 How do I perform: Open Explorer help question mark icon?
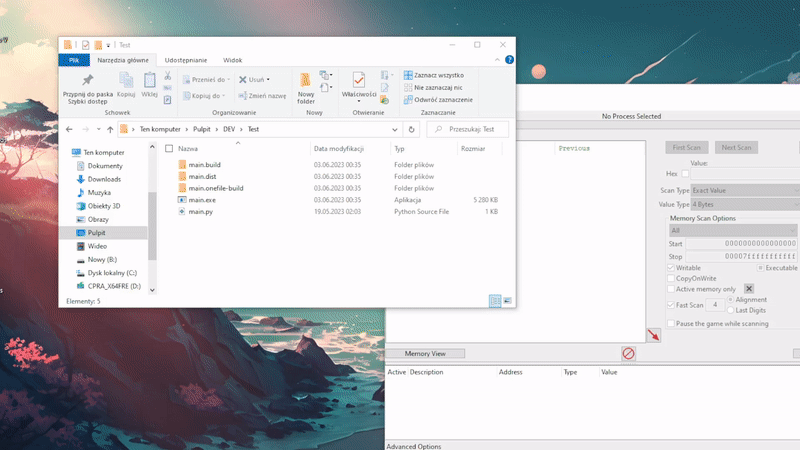pyautogui.click(x=509, y=60)
